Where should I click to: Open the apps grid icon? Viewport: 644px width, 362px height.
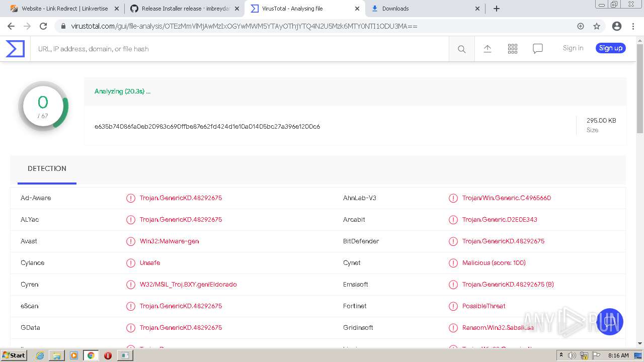click(x=512, y=49)
